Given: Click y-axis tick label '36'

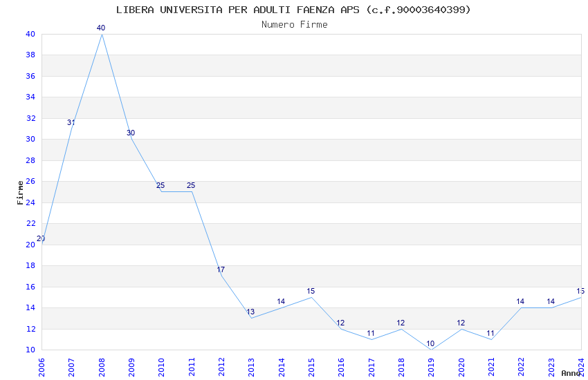Looking at the screenshot, I should tap(30, 76).
